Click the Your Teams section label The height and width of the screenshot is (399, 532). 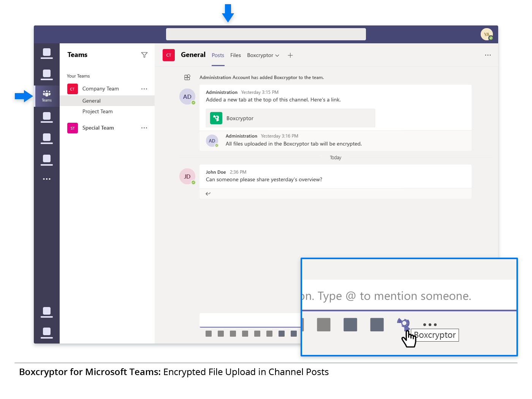coord(78,76)
